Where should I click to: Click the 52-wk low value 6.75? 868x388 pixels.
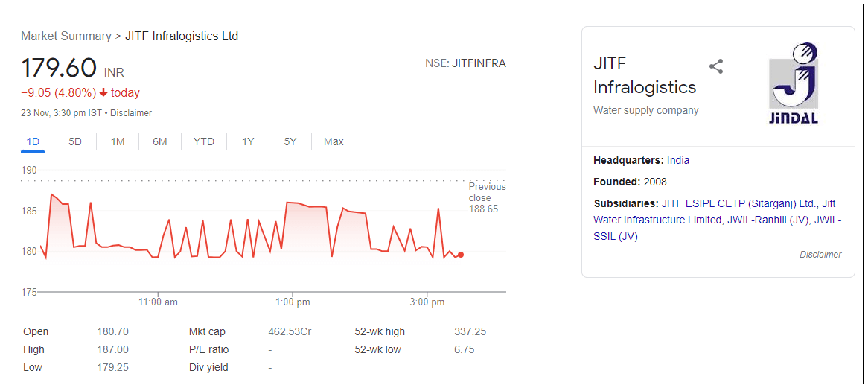click(x=465, y=350)
